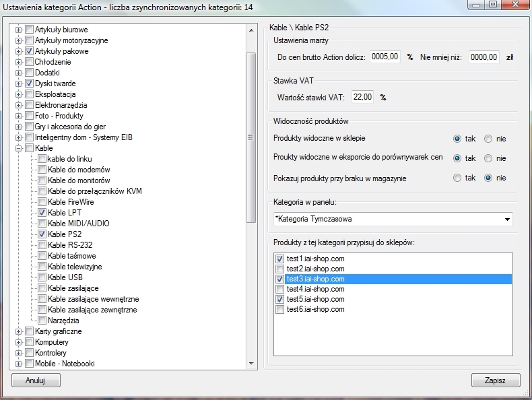The width and height of the screenshot is (532, 400).
Task: Select the Narzędzia tree item
Action: pos(63,321)
